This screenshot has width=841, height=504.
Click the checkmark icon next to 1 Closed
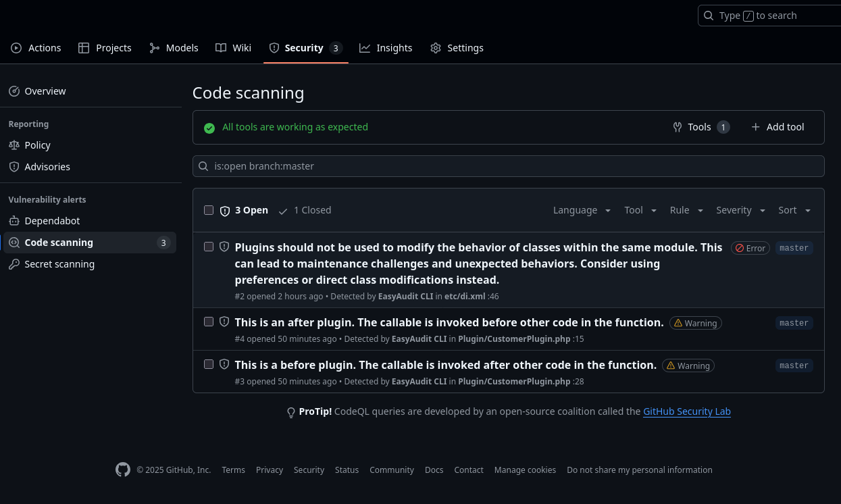pos(283,211)
